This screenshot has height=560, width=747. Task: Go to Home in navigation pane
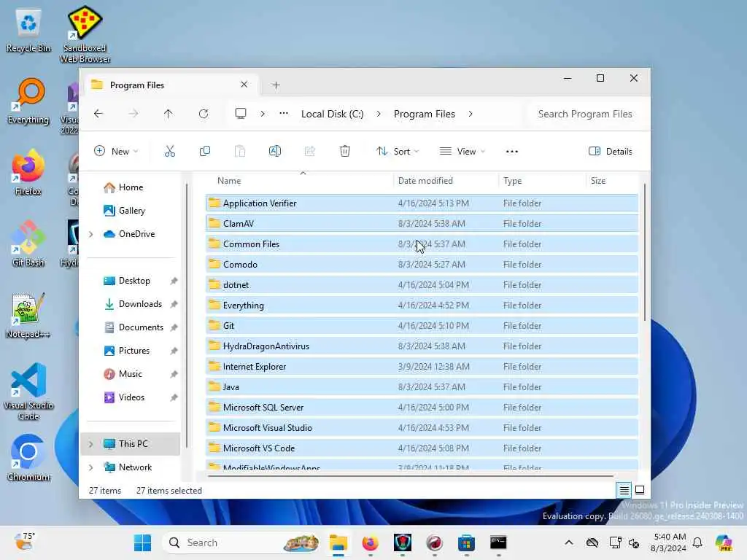(131, 187)
